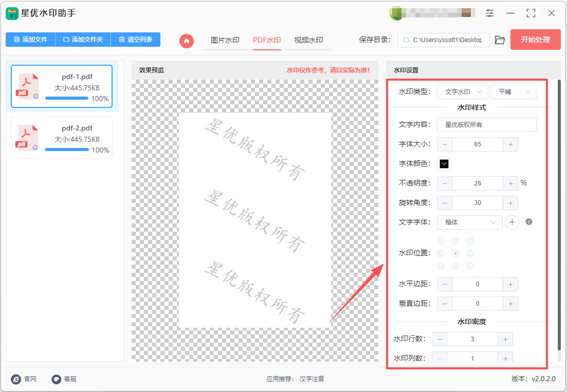This screenshot has width=567, height=392.
Task: Click the red home icon button
Action: point(187,41)
